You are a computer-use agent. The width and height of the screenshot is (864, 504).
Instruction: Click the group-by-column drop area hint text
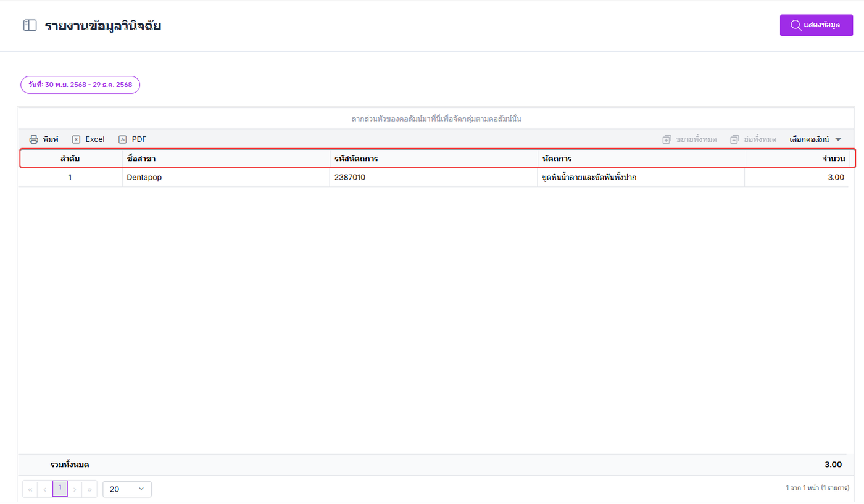436,118
